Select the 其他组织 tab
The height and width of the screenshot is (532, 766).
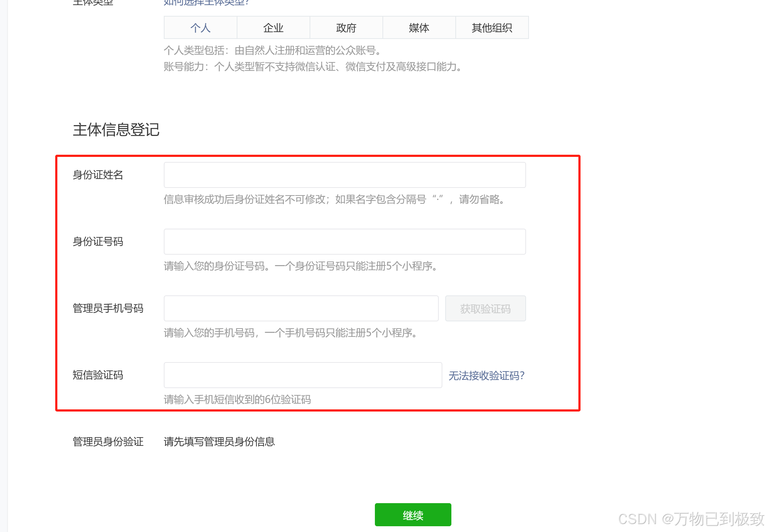(x=492, y=28)
